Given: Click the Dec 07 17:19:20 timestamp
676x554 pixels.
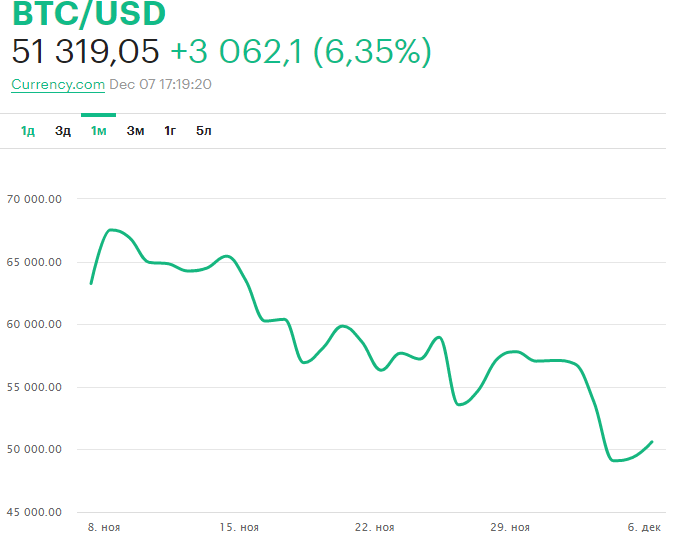Looking at the screenshot, I should pos(160,85).
